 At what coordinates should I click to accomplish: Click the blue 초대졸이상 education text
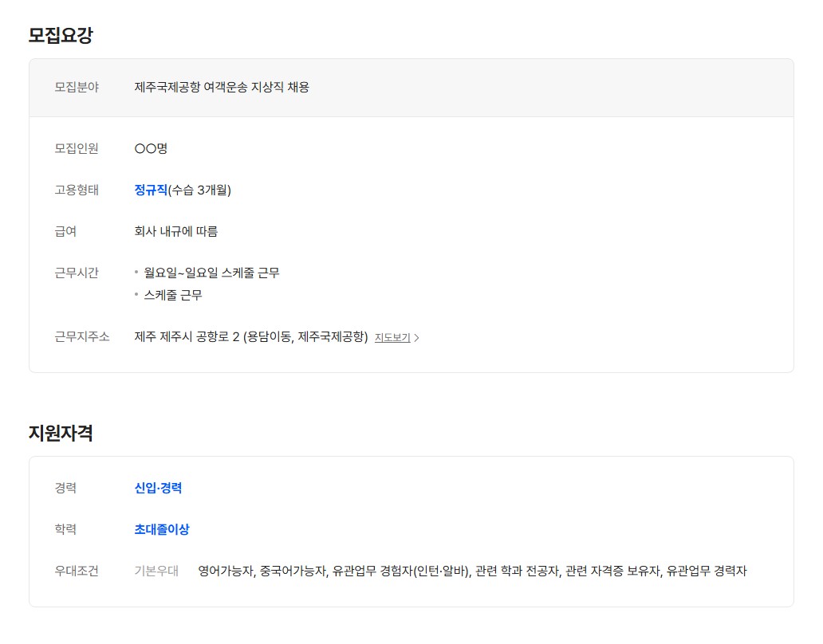(x=162, y=529)
